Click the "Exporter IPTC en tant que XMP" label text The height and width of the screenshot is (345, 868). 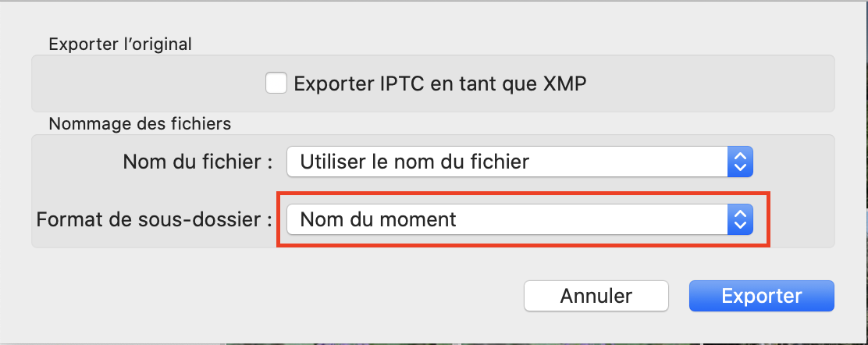[439, 84]
